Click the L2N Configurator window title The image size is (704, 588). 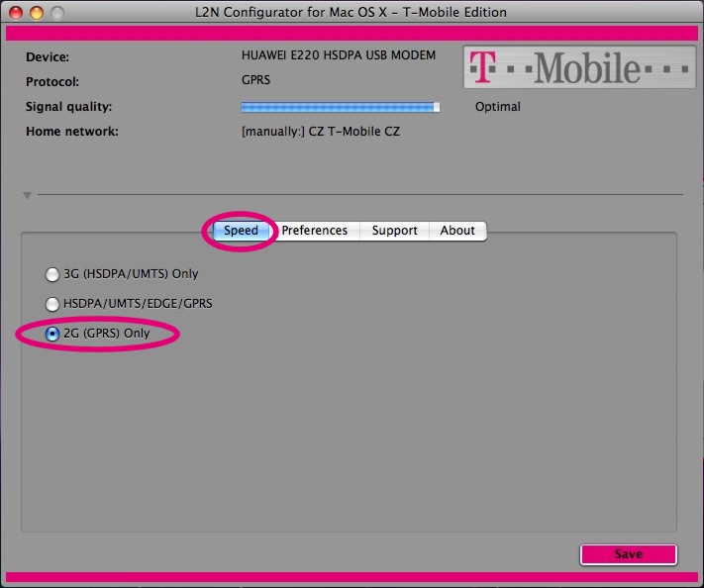click(x=351, y=12)
